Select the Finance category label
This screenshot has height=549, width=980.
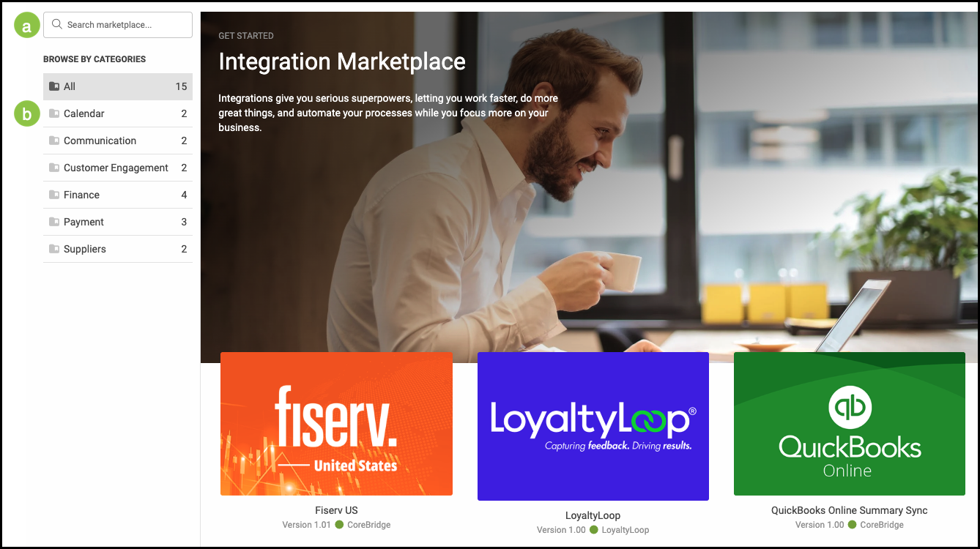81,195
